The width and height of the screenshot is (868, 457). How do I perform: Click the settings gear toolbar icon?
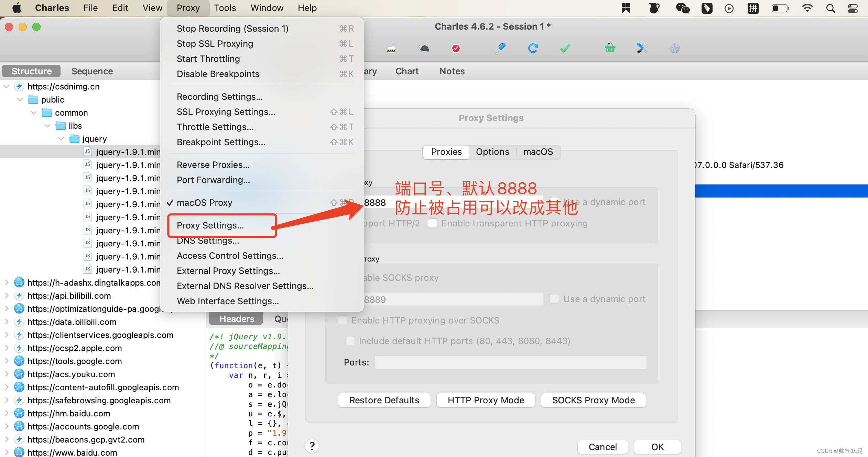click(x=674, y=48)
